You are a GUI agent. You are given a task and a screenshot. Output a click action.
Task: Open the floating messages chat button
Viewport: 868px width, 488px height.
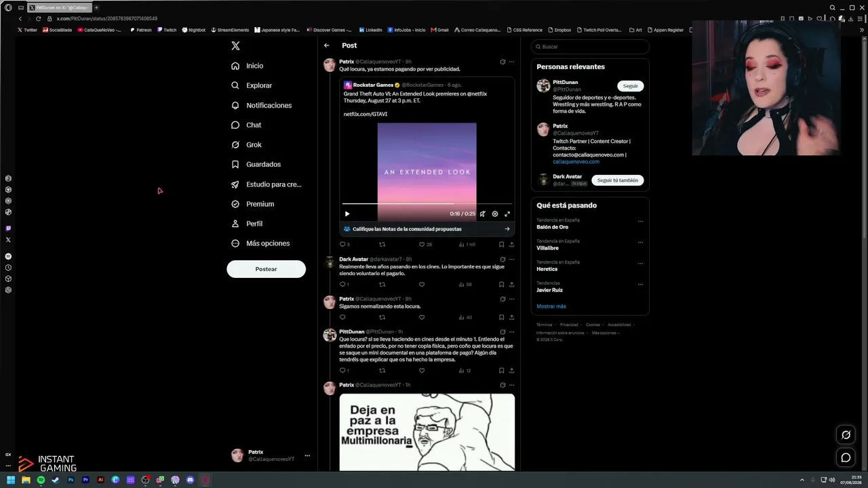point(846,457)
